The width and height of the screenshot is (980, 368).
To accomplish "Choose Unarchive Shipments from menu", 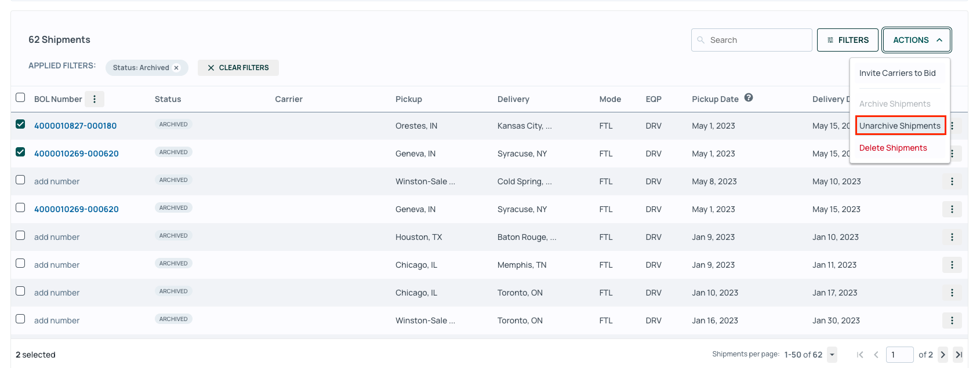I will point(900,126).
